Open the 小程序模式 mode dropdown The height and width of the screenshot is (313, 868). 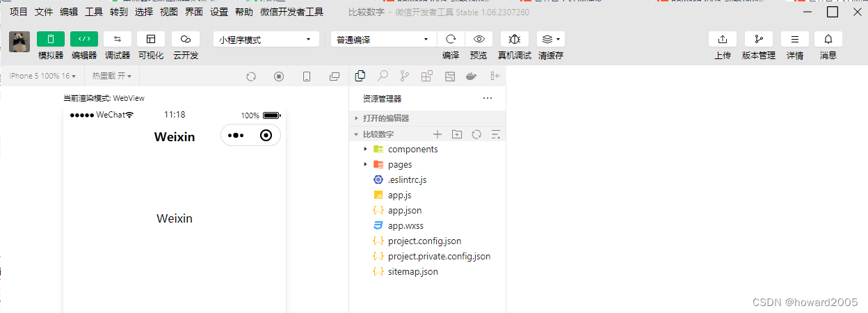(x=266, y=40)
